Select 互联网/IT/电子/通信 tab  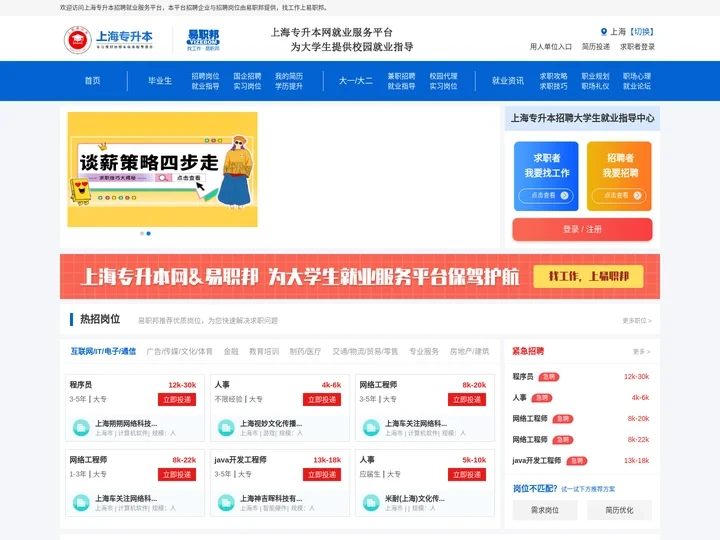pos(103,351)
